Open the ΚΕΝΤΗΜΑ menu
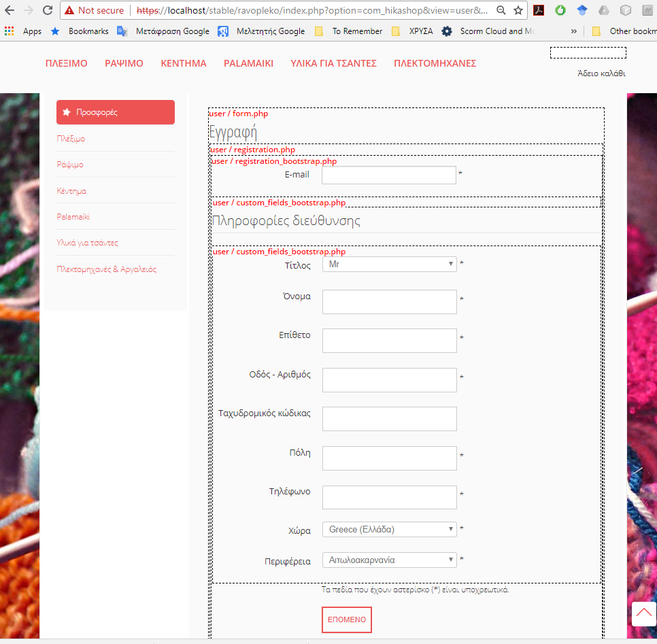The height and width of the screenshot is (644, 657). coord(184,63)
